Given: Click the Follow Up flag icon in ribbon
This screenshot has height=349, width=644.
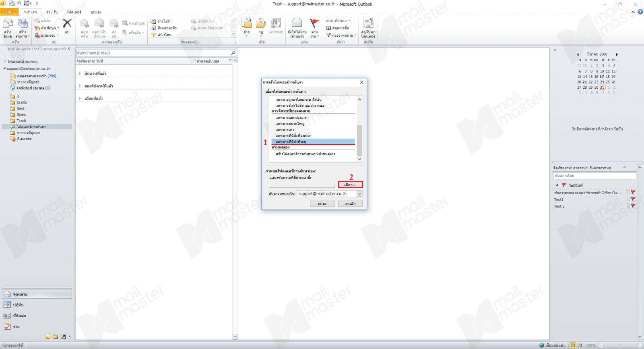Looking at the screenshot, I should click(314, 23).
